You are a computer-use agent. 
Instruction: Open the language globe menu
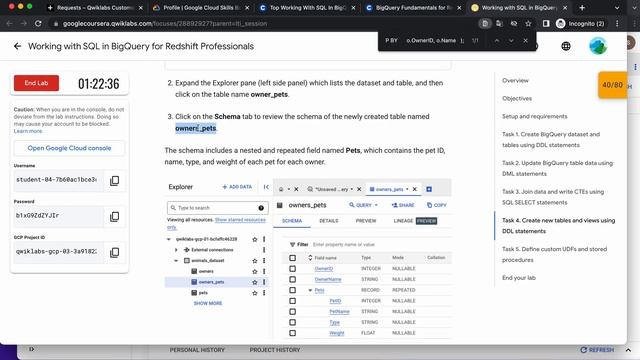click(566, 46)
